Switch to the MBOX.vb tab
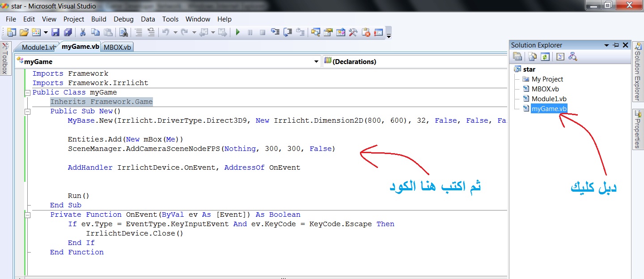This screenshot has height=279, width=644. click(117, 47)
